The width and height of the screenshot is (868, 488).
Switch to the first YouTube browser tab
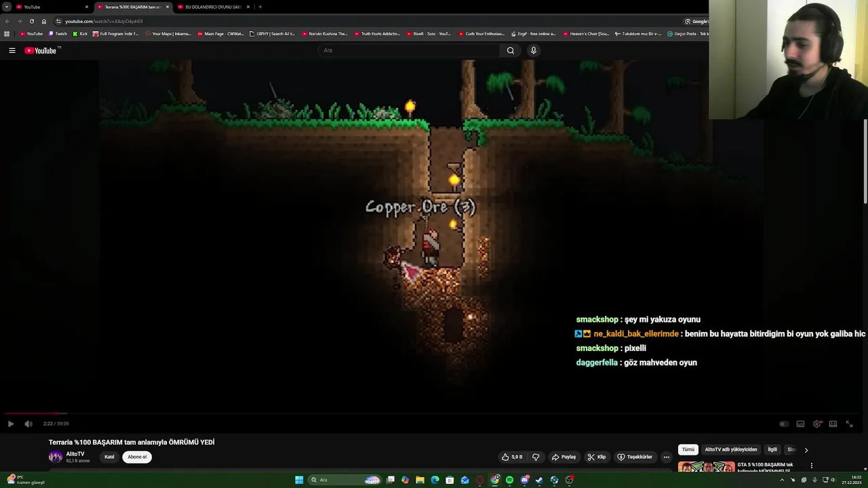click(52, 7)
